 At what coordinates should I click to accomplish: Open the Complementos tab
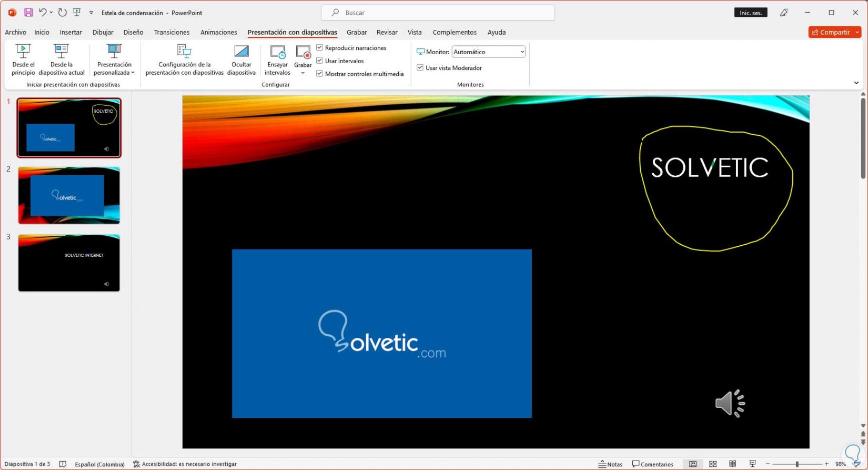[455, 32]
